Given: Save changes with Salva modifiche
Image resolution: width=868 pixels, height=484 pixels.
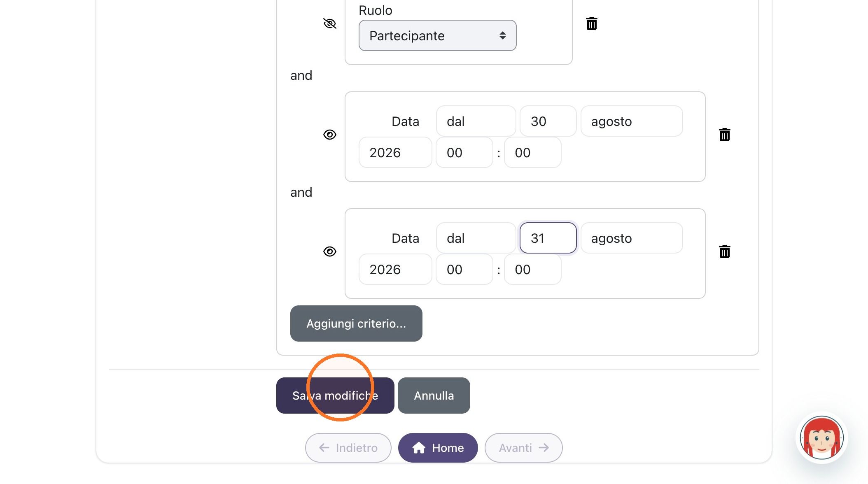Looking at the screenshot, I should point(335,396).
